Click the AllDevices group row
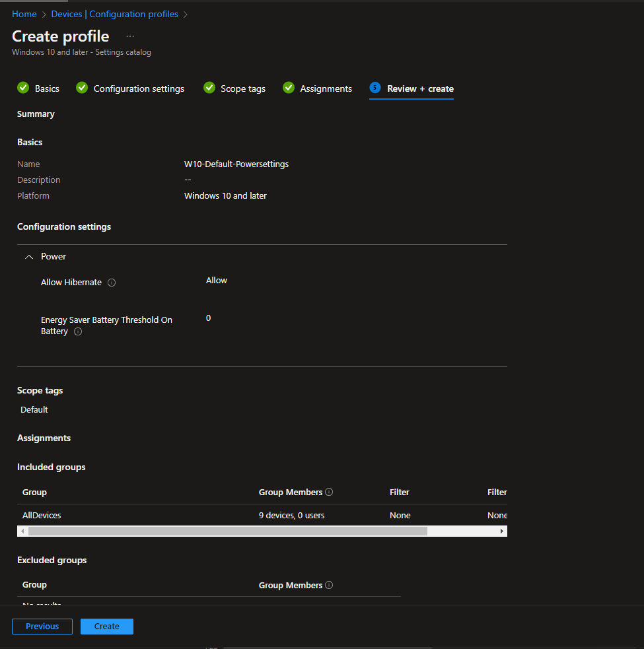 pyautogui.click(x=42, y=516)
